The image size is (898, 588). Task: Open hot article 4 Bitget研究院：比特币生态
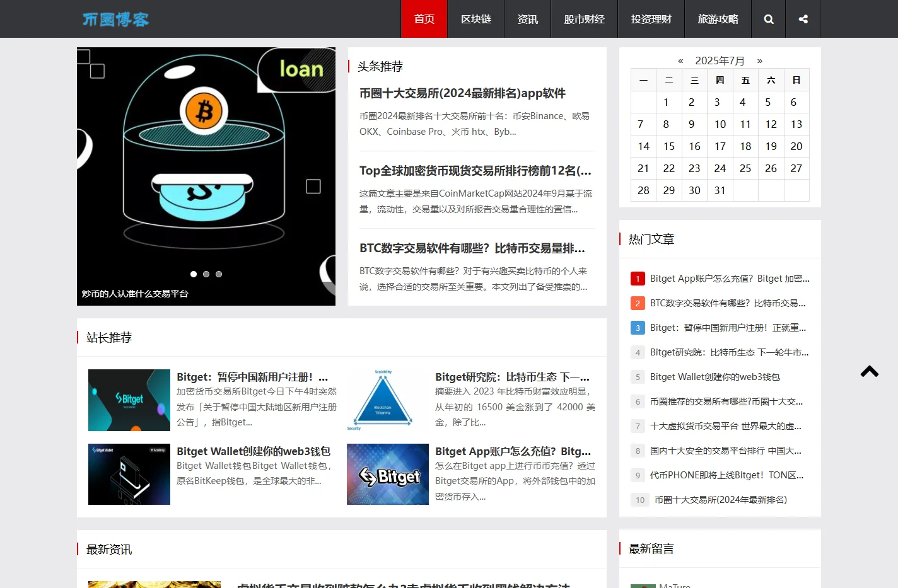coord(729,352)
